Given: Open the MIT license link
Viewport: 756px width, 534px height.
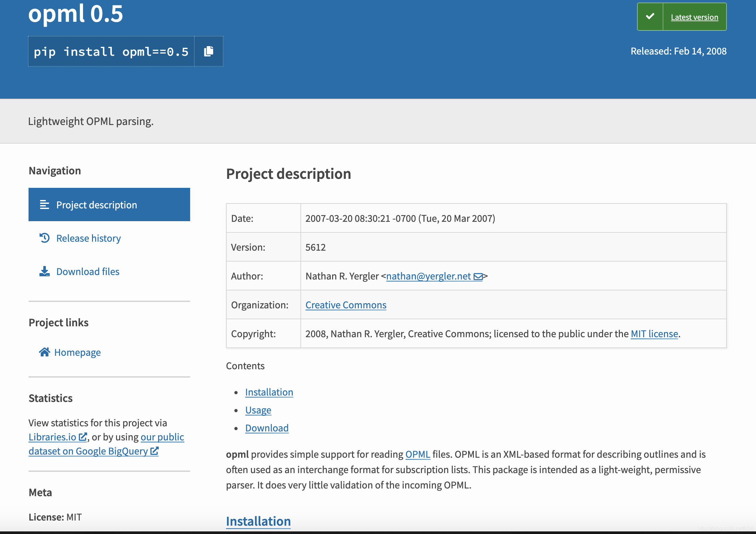Looking at the screenshot, I should [x=654, y=334].
